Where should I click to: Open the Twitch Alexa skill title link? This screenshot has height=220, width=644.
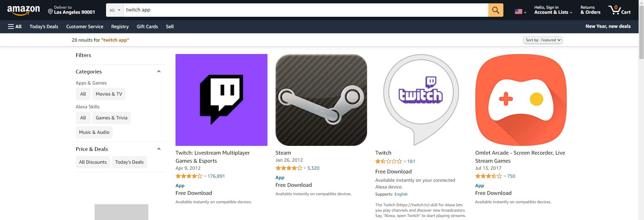click(383, 153)
